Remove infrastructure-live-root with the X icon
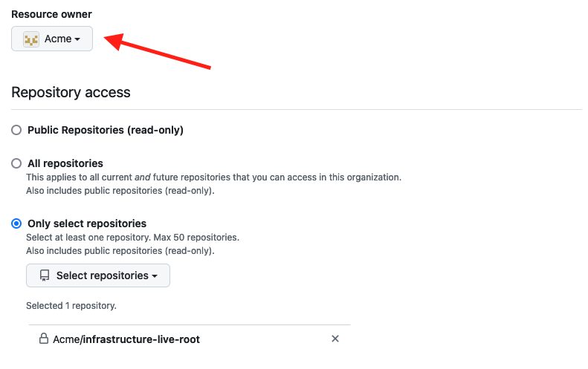 pos(335,339)
